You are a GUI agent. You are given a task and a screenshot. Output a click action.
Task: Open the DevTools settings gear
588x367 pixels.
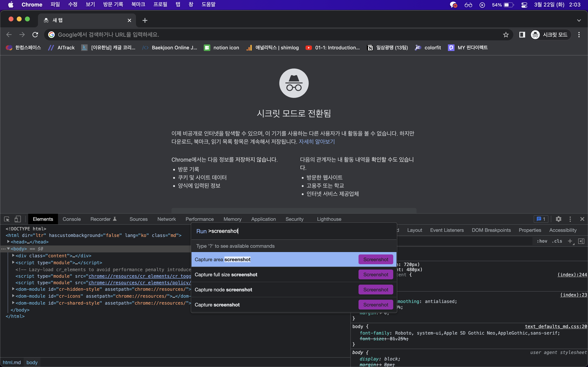pos(559,219)
